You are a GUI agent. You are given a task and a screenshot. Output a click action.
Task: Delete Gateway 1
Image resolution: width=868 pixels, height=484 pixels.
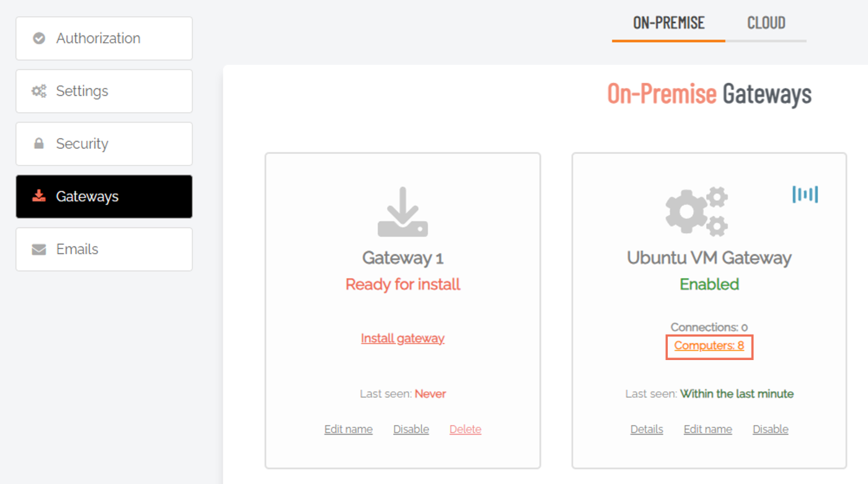click(466, 429)
